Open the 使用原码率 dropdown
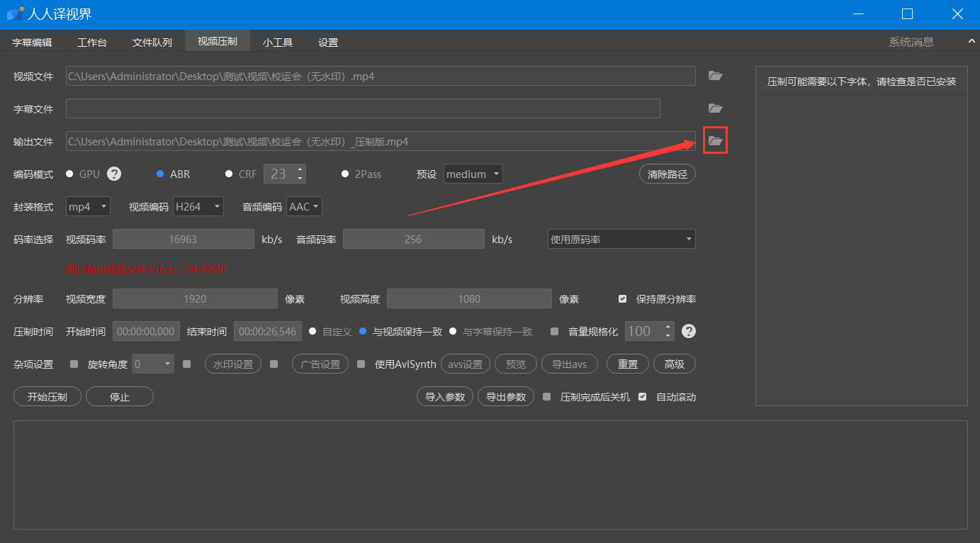This screenshot has height=543, width=980. click(621, 240)
